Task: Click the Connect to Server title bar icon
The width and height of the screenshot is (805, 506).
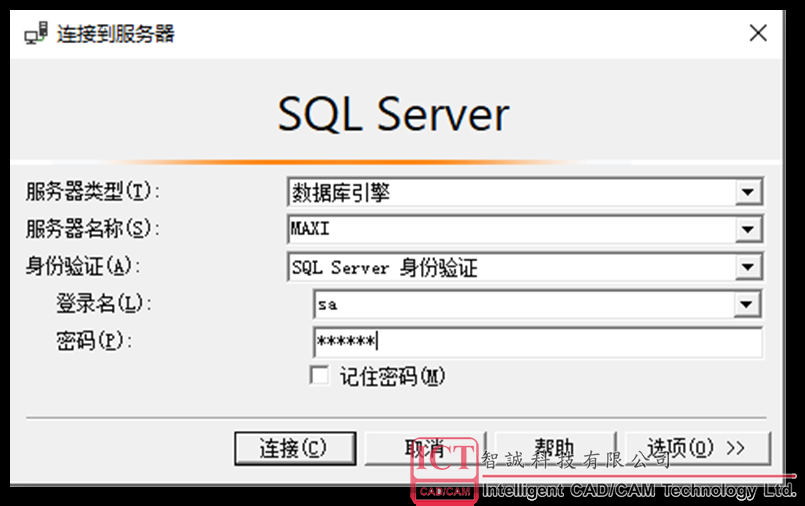Action: click(36, 33)
